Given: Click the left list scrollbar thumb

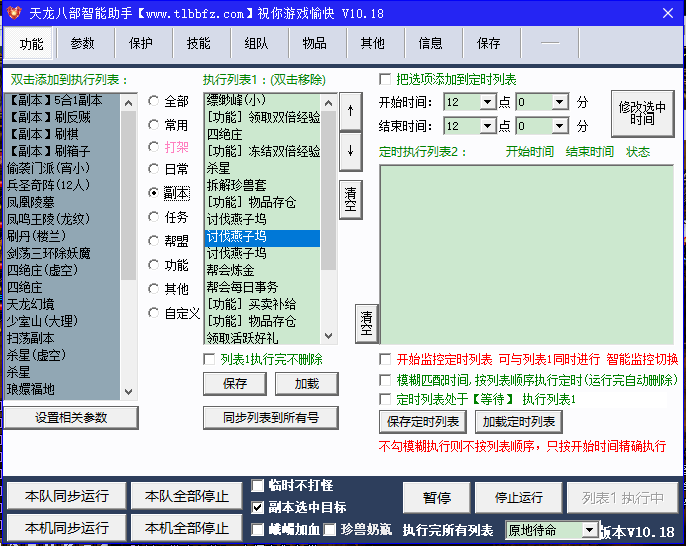Looking at the screenshot, I should pyautogui.click(x=128, y=195).
